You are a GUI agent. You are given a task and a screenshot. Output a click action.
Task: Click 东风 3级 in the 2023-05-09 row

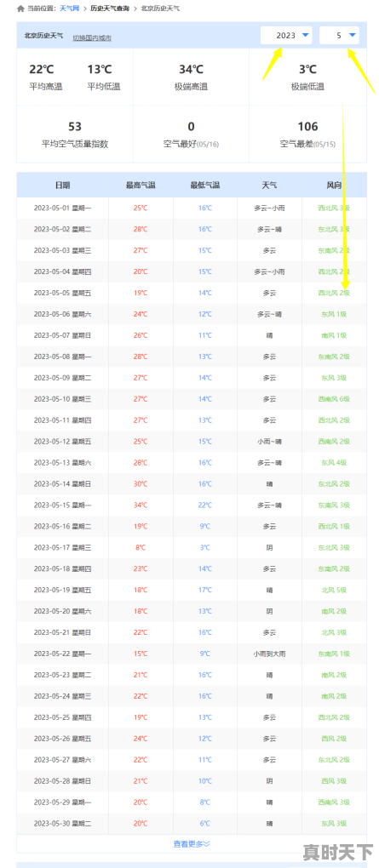[334, 378]
